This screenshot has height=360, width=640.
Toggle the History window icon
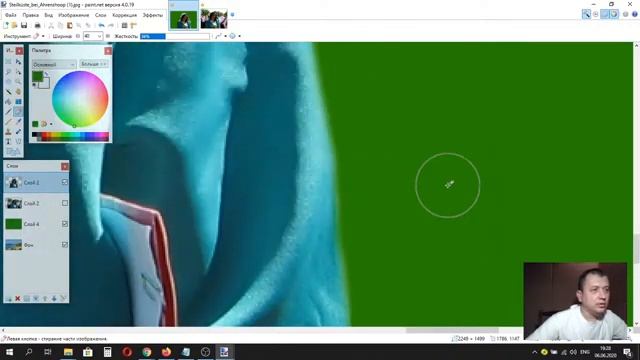coord(596,14)
